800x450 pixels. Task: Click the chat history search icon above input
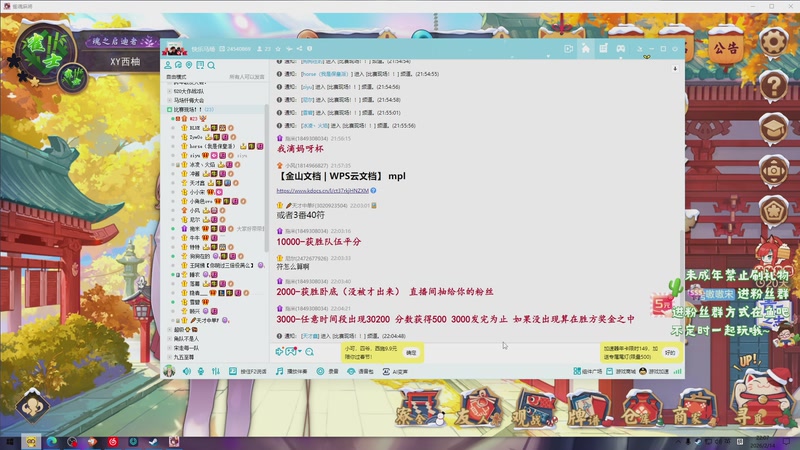(310, 352)
